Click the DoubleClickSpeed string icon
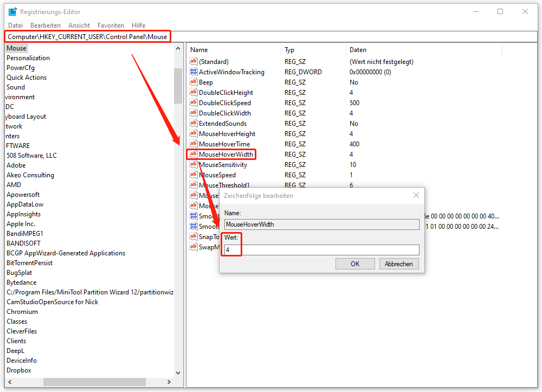The image size is (542, 392). tap(193, 102)
